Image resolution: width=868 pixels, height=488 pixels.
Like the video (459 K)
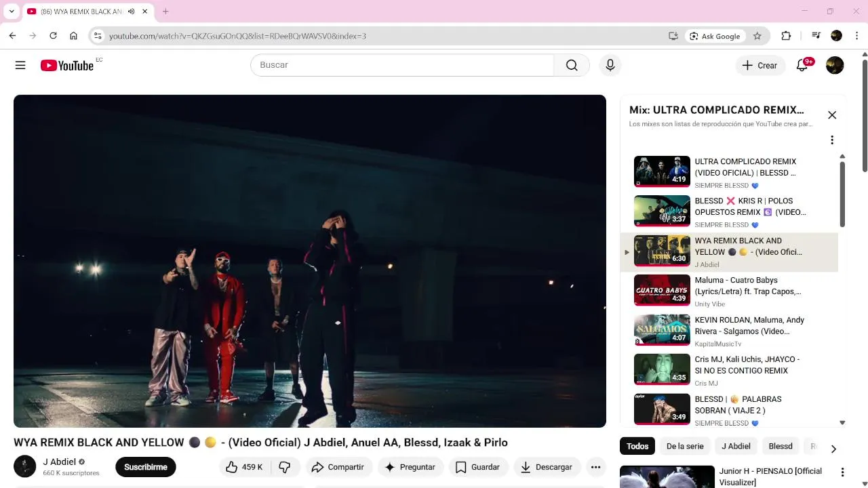coord(244,467)
